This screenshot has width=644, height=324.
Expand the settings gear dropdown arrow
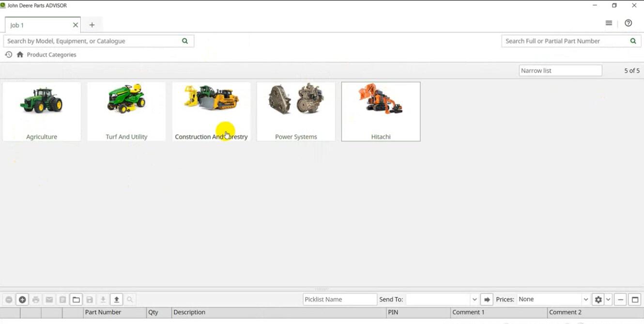pos(609,300)
